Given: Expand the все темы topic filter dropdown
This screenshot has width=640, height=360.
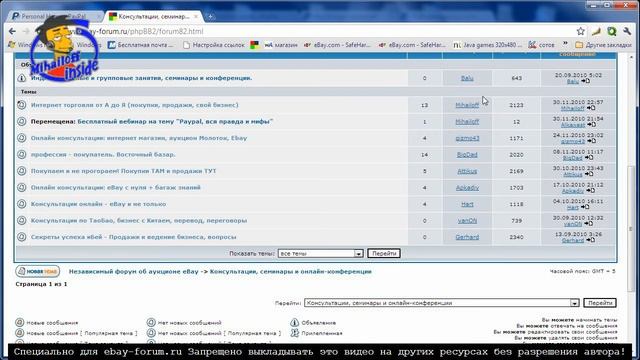Looking at the screenshot, I should click(320, 253).
